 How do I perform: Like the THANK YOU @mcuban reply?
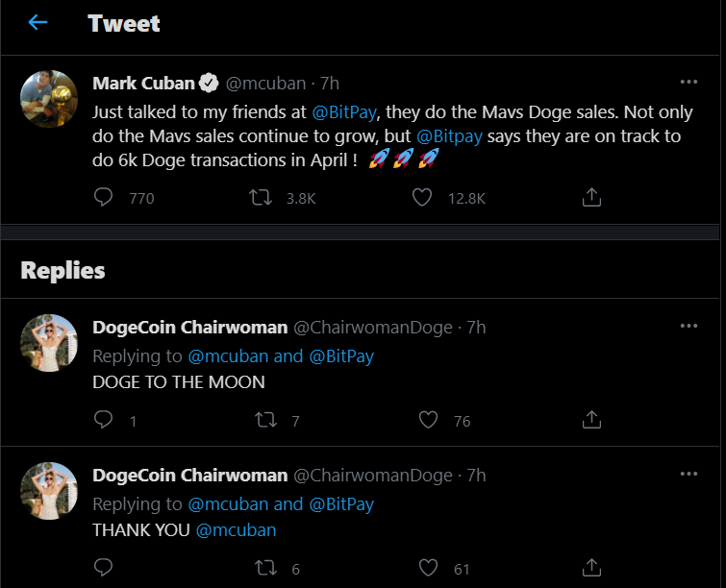pos(429,568)
